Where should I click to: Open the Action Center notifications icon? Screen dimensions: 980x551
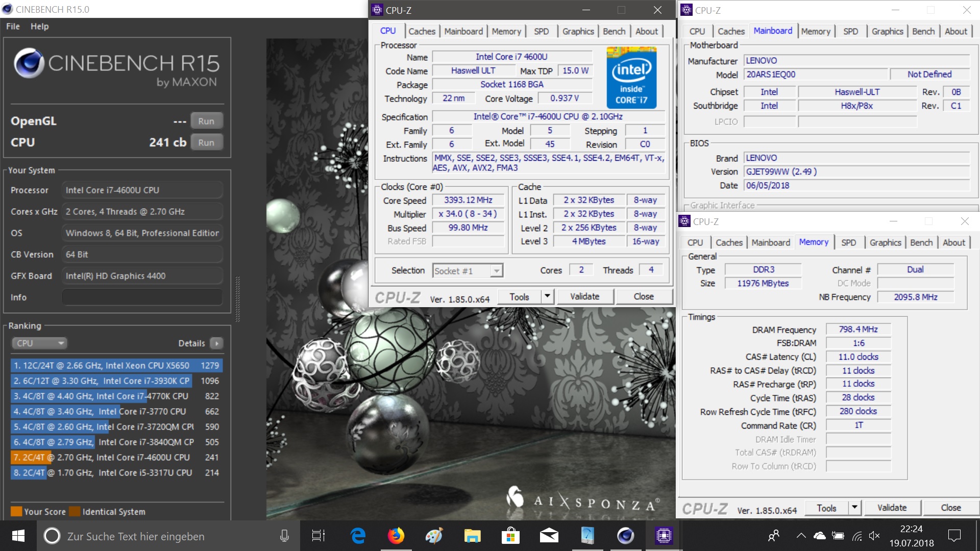point(954,536)
